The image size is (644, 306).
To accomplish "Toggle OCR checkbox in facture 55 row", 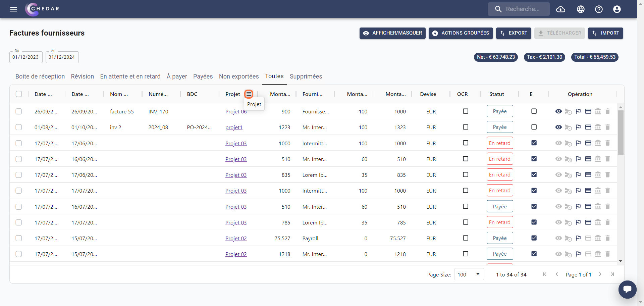I will (466, 111).
